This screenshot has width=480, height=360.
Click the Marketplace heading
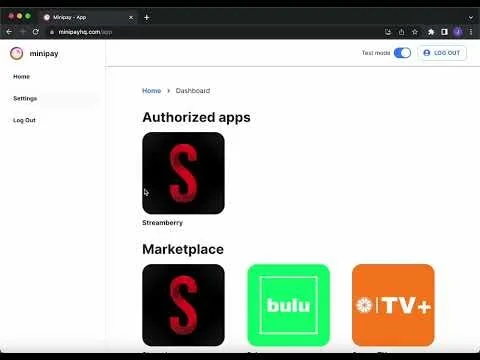(x=183, y=249)
